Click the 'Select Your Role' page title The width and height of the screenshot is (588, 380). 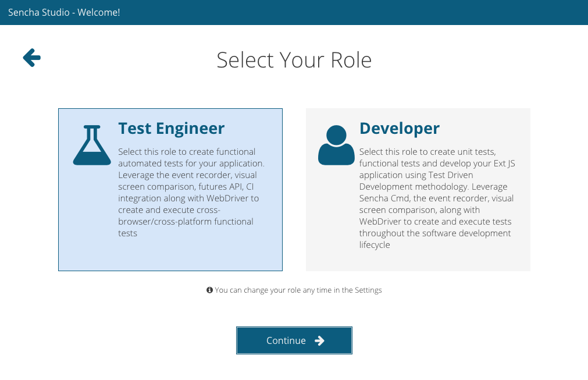coord(294,60)
